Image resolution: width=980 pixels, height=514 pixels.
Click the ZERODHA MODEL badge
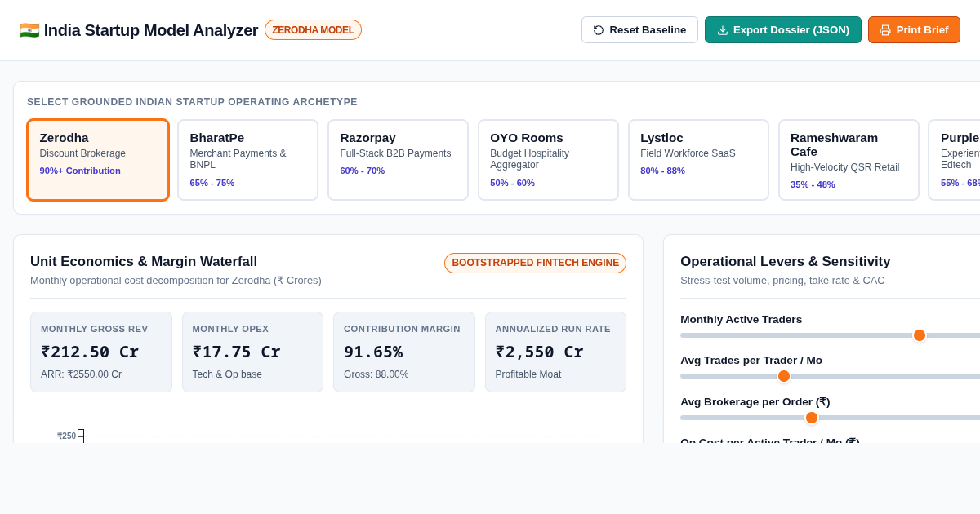point(313,30)
